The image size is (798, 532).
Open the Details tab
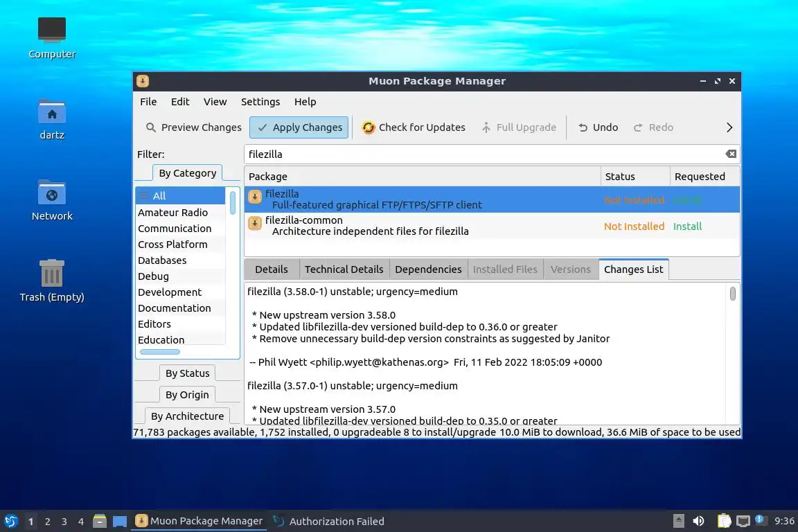tap(272, 269)
